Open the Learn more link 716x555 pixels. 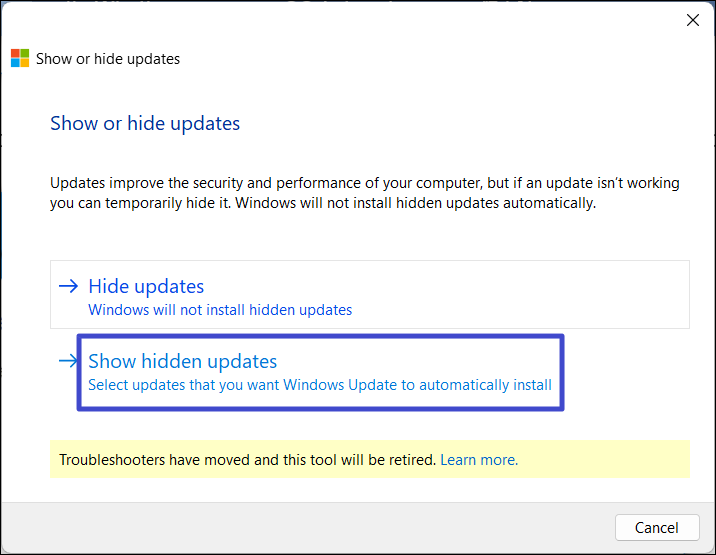click(x=479, y=460)
